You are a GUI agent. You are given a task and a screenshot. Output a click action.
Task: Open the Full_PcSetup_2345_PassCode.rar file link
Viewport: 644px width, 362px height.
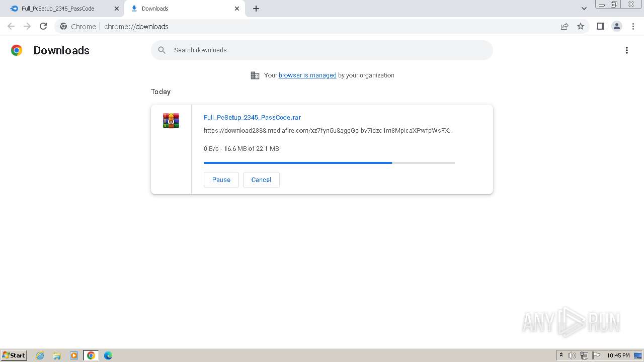252,118
